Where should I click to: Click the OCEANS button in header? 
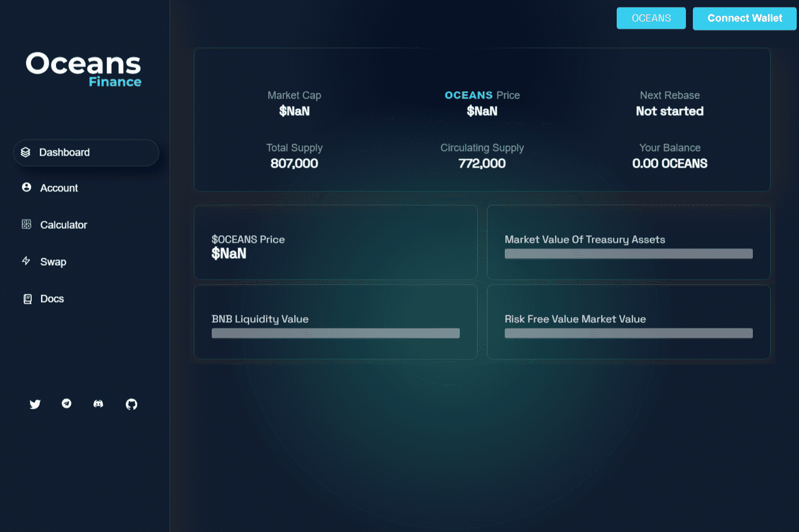[x=651, y=18]
